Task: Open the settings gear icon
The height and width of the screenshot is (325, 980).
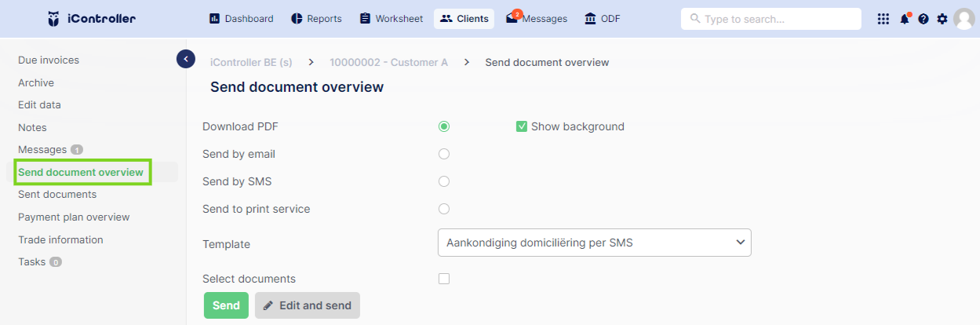Action: click(x=942, y=19)
